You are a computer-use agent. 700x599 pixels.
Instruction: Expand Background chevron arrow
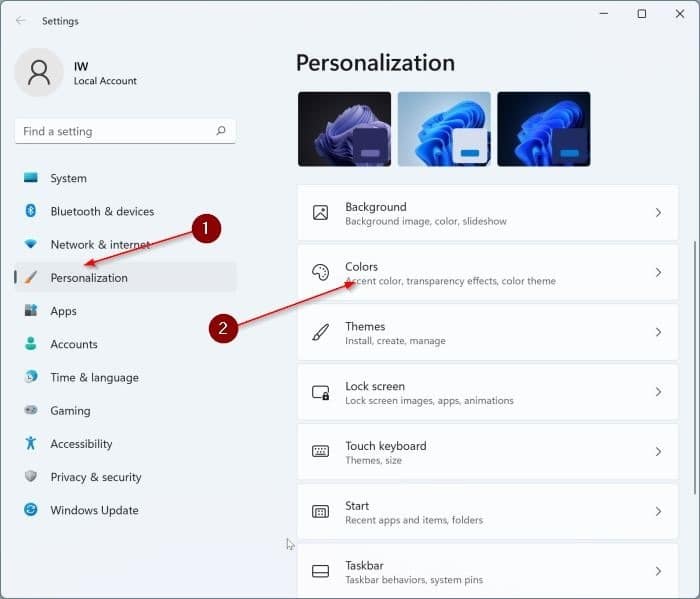pyautogui.click(x=658, y=212)
